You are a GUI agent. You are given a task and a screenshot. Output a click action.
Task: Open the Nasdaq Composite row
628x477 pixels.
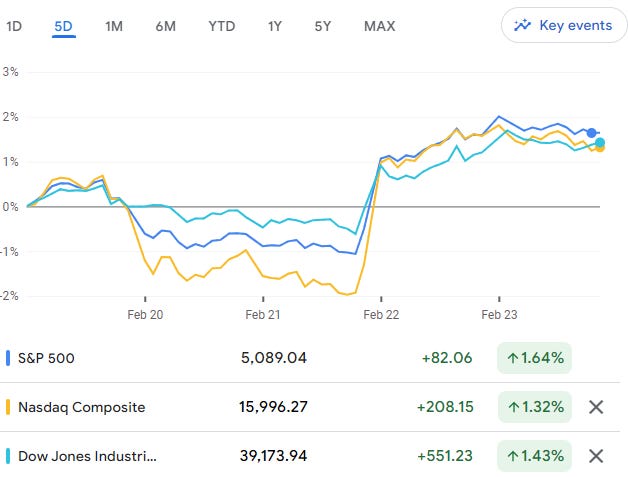[310, 407]
